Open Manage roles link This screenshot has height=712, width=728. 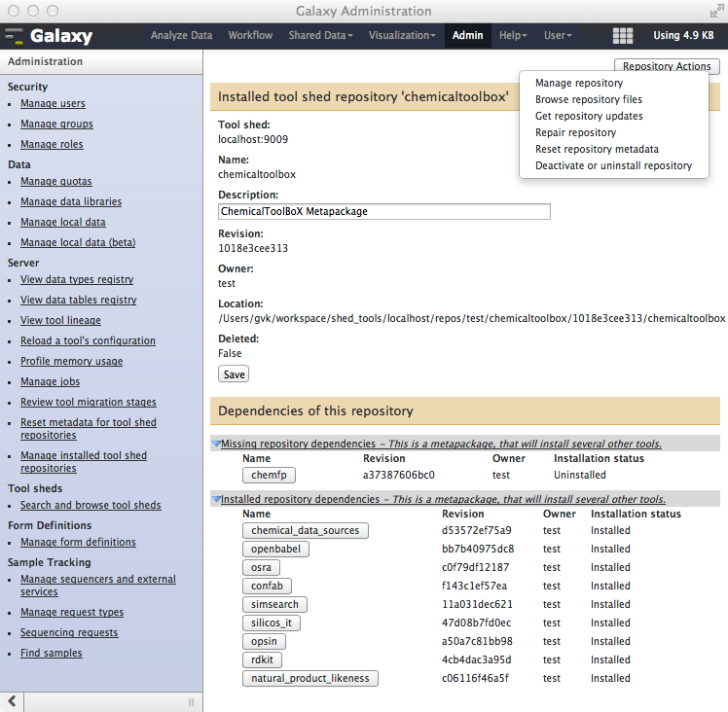(x=52, y=144)
